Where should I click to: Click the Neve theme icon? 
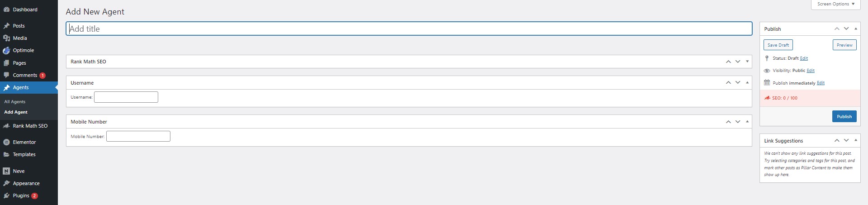[x=6, y=171]
